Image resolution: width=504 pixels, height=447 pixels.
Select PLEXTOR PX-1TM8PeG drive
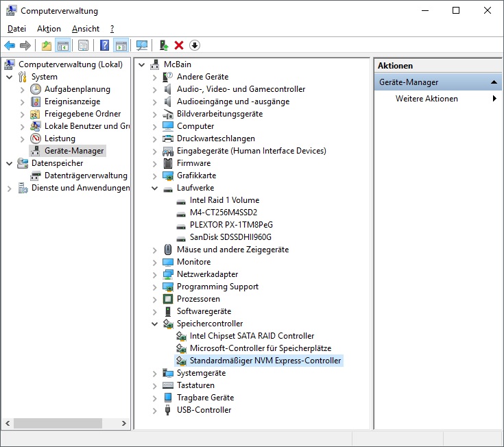[231, 225]
